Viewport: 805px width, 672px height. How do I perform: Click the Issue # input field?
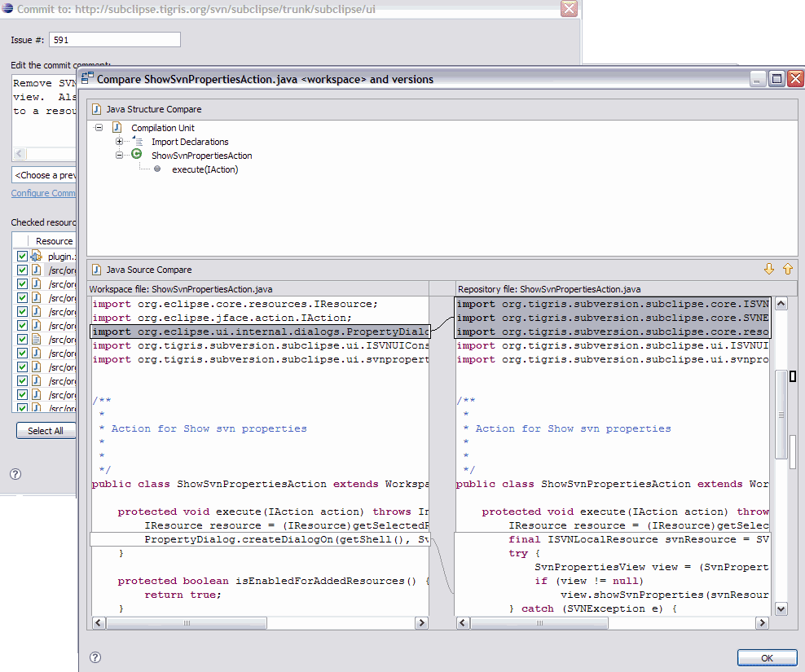tap(115, 40)
